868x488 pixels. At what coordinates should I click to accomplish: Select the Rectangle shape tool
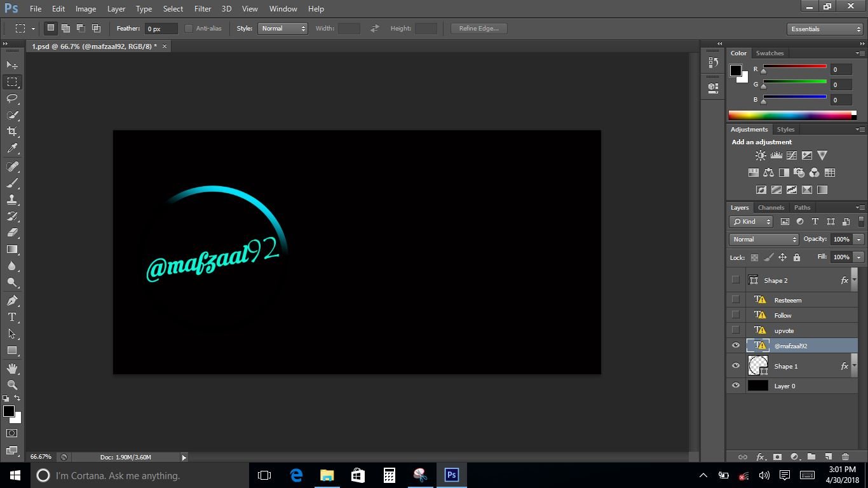[12, 350]
